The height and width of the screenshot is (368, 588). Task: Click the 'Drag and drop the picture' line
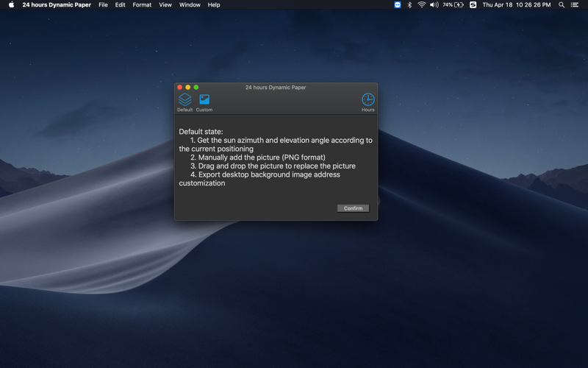point(273,166)
